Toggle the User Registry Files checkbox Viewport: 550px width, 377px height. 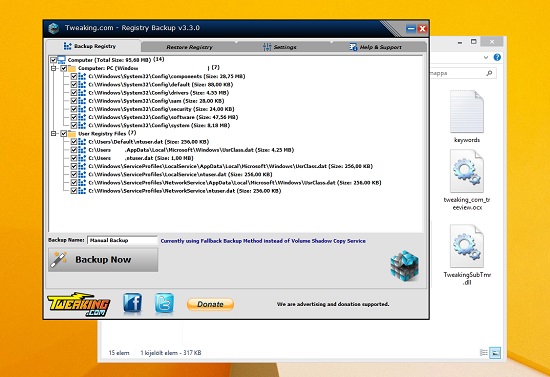[63, 134]
